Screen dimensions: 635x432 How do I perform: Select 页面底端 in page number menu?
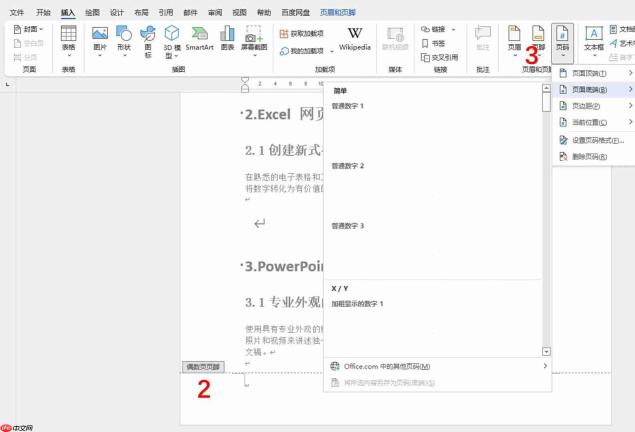pos(595,89)
